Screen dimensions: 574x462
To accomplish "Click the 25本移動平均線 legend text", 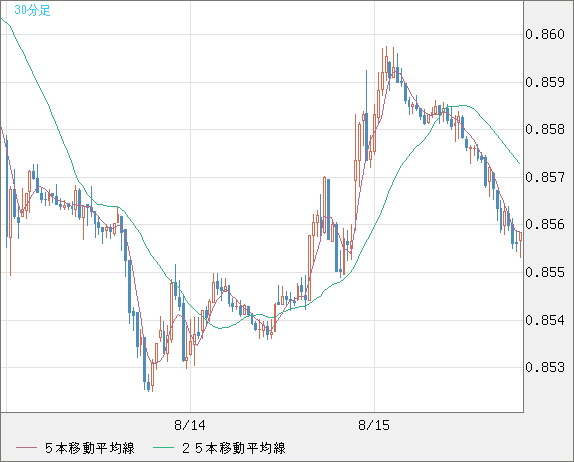I will tap(234, 448).
